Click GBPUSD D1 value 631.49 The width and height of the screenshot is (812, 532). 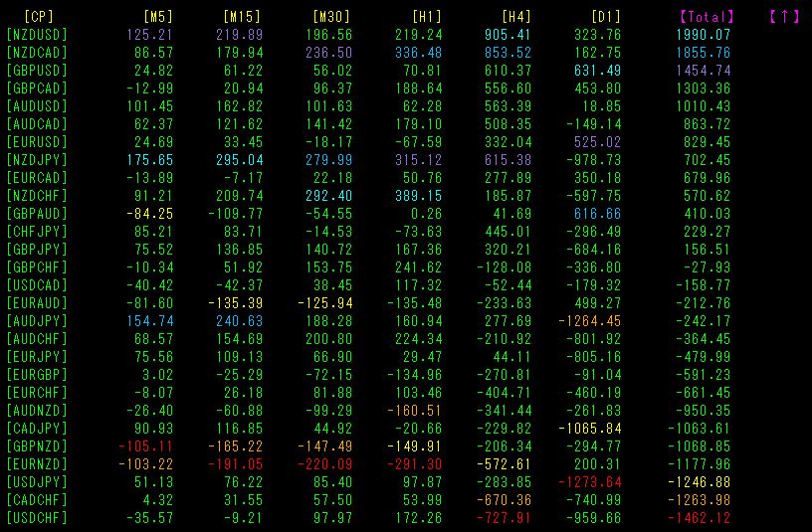598,71
